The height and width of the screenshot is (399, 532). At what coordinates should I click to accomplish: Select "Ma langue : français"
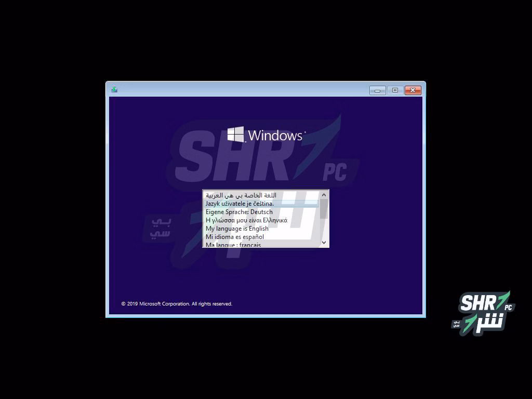pos(261,244)
